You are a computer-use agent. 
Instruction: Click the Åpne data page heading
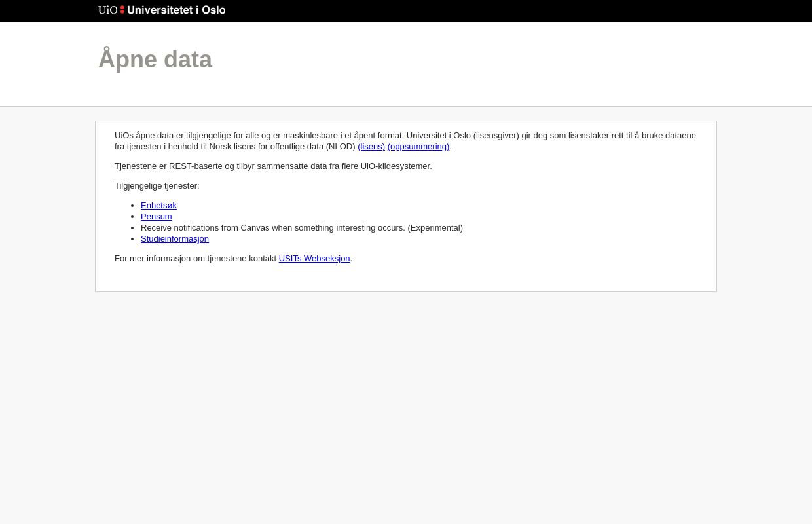[x=155, y=59]
